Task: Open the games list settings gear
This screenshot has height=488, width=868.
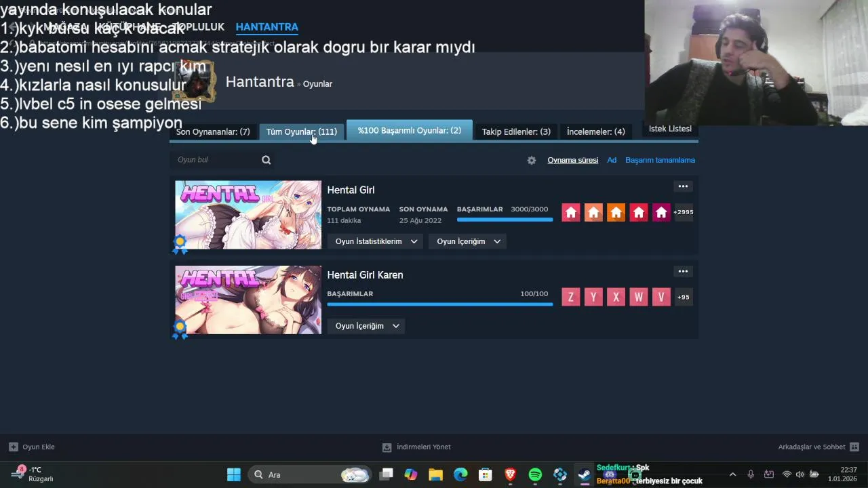Action: tap(532, 161)
